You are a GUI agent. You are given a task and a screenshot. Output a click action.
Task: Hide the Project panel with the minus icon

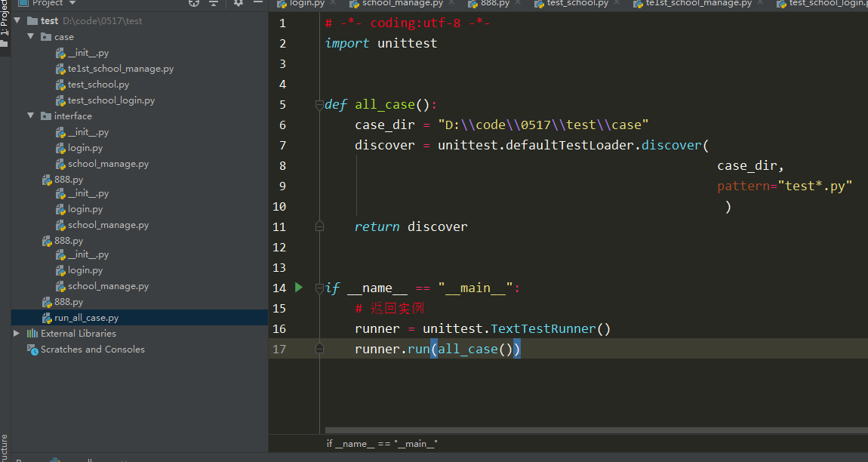[x=258, y=3]
